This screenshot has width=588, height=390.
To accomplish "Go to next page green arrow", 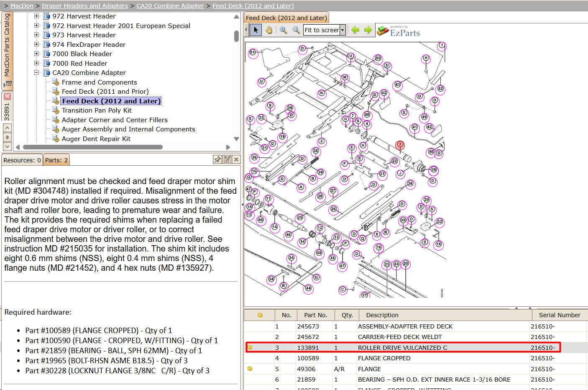I will pos(368,30).
